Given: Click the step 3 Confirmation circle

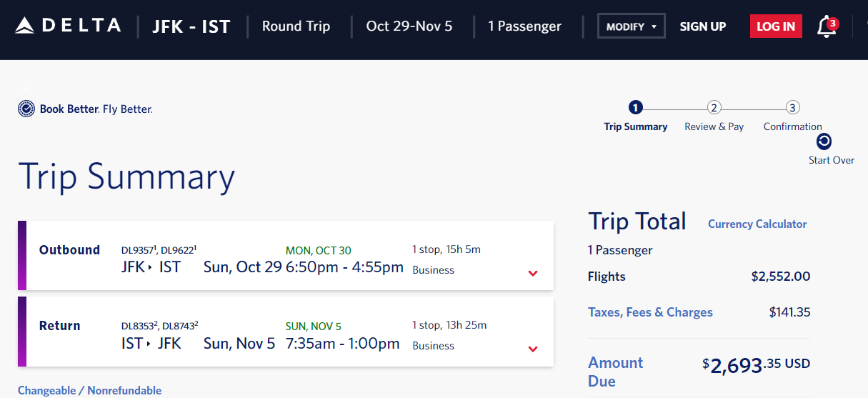Looking at the screenshot, I should [x=792, y=108].
